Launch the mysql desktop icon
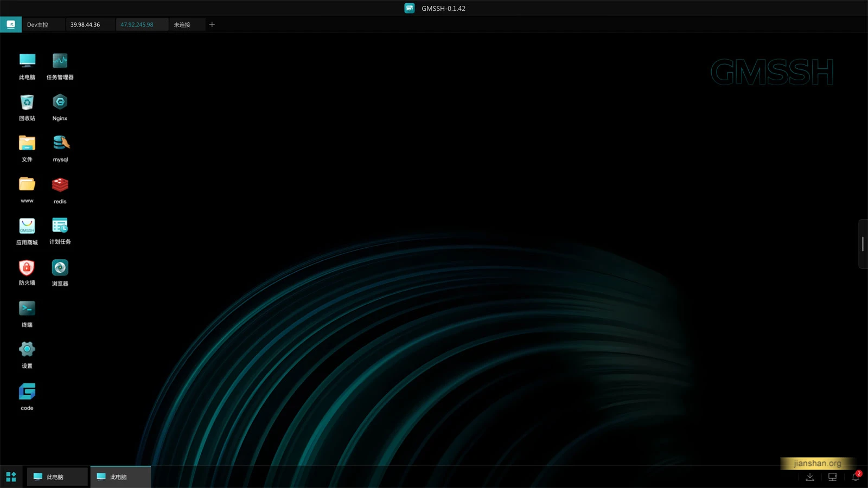868x488 pixels. (x=60, y=149)
